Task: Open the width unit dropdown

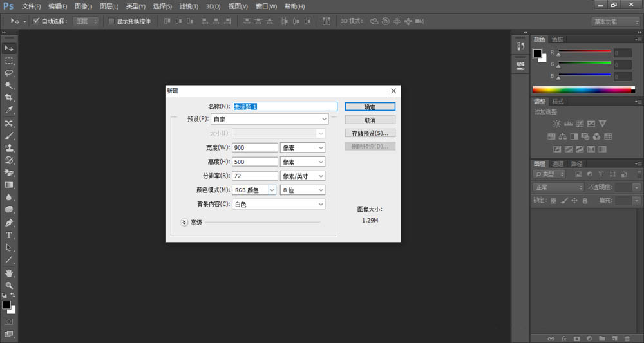Action: click(303, 148)
